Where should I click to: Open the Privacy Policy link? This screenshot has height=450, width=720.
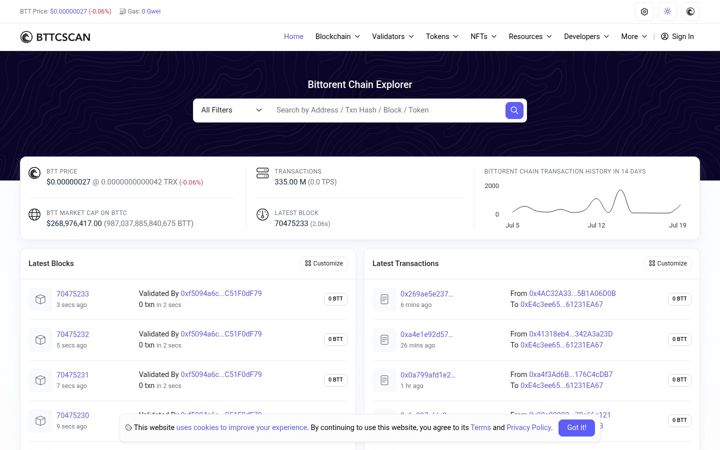click(529, 428)
